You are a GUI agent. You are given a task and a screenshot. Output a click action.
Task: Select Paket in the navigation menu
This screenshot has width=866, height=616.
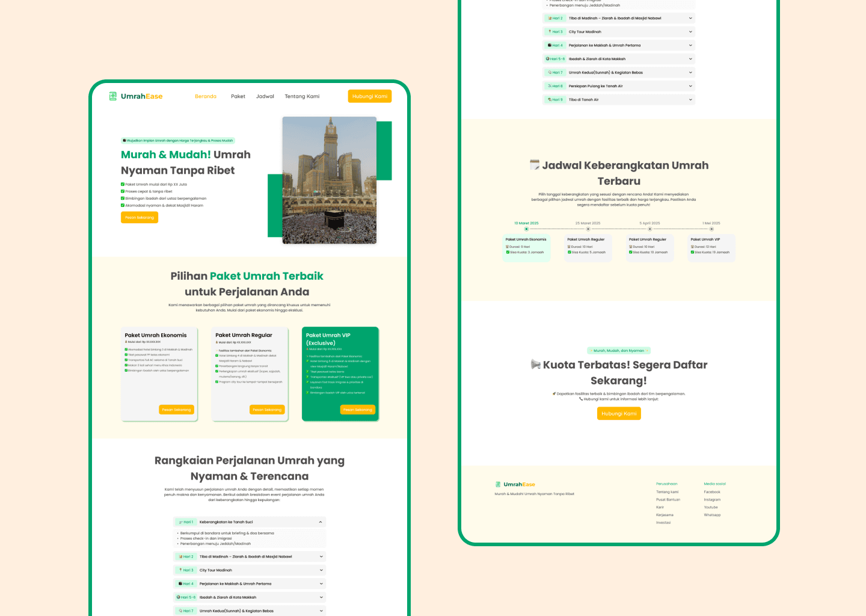click(x=238, y=96)
